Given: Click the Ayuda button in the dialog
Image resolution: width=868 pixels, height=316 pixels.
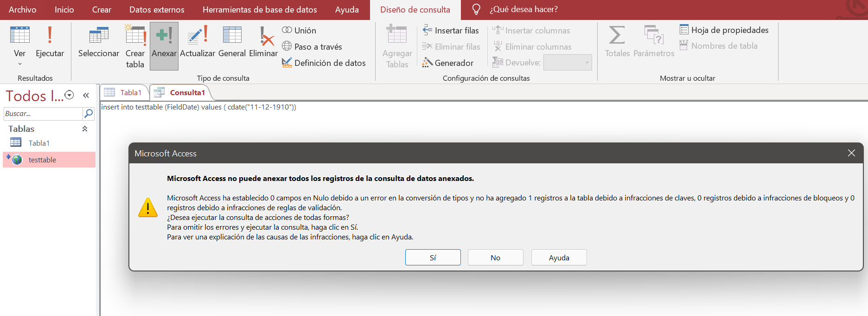Looking at the screenshot, I should click(x=559, y=258).
